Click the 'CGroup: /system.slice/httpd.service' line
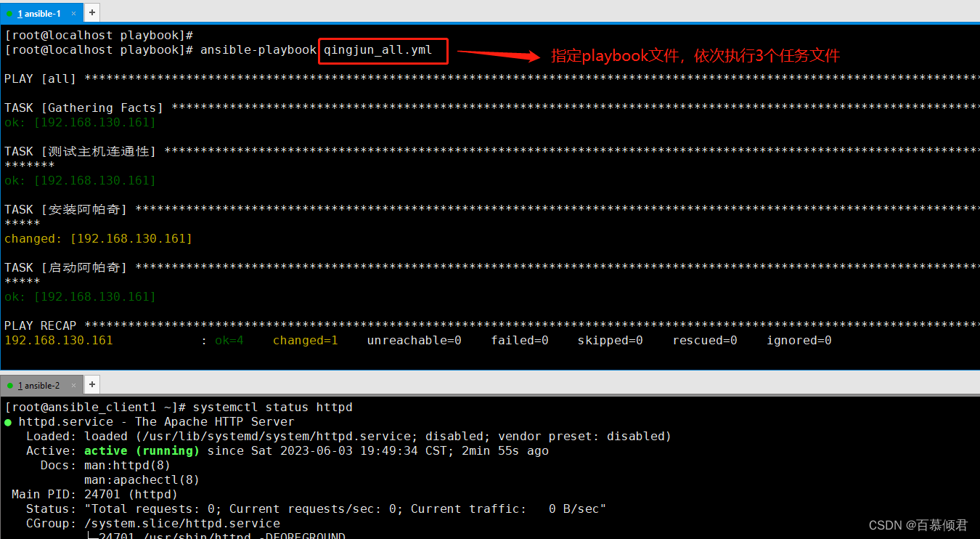The width and height of the screenshot is (980, 539). [153, 523]
